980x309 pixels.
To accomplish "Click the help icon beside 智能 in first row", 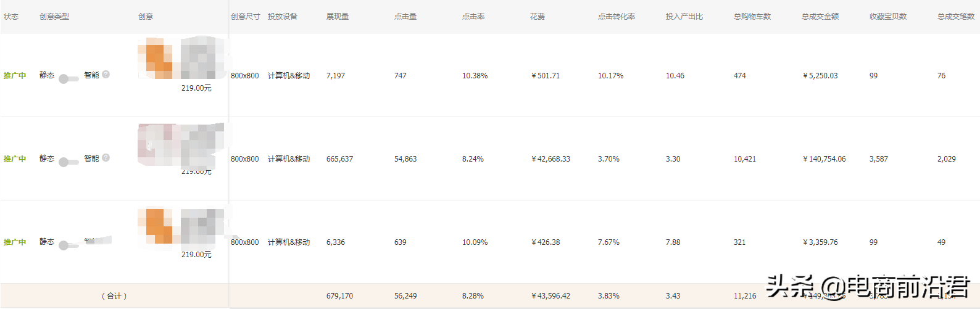I will (106, 75).
